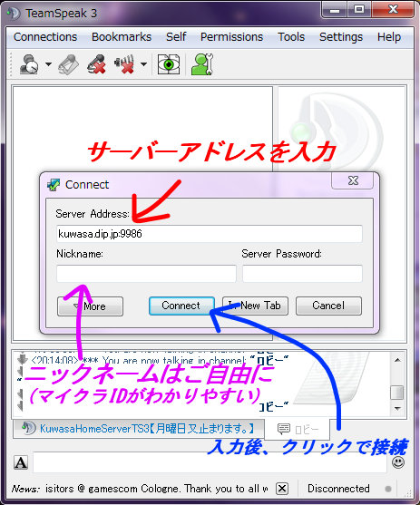Select the KuwasaHomeServerTS3 chat tab
This screenshot has width=420, height=505.
(139, 429)
